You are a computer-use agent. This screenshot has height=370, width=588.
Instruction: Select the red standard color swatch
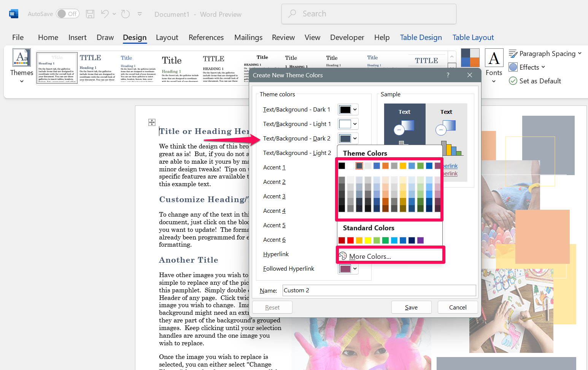[x=350, y=240]
